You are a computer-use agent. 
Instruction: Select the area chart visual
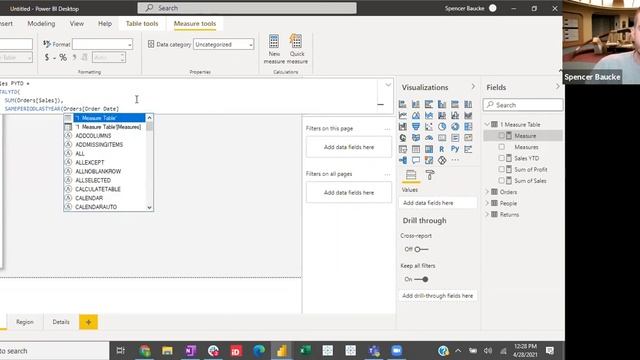416,116
